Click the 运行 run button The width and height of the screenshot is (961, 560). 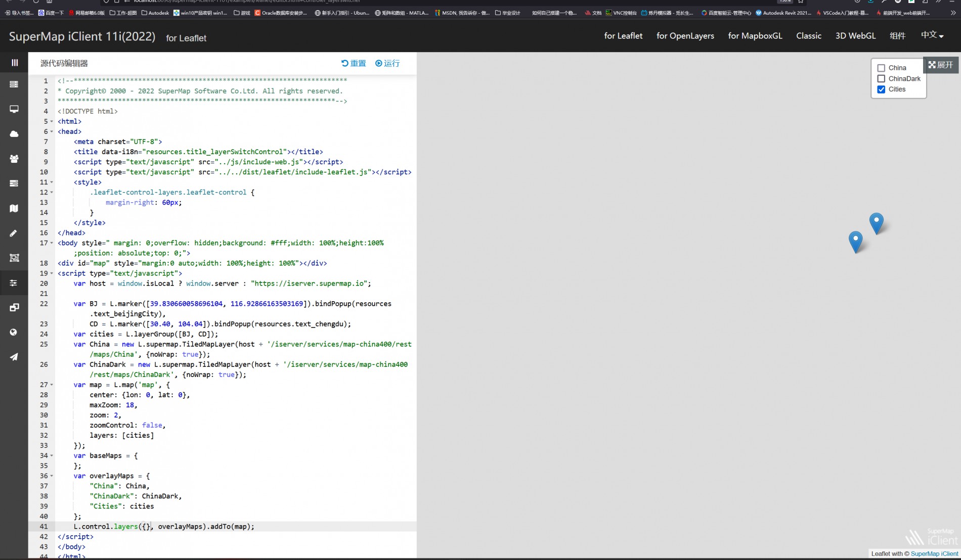pos(387,63)
